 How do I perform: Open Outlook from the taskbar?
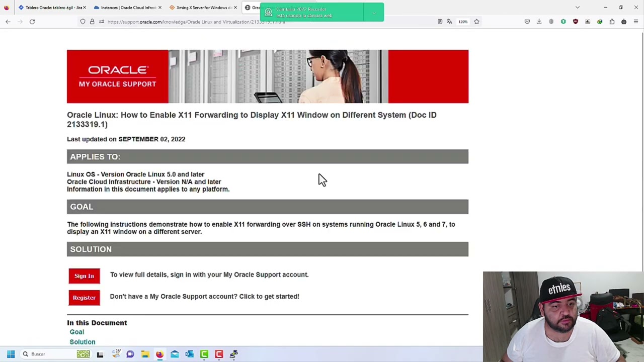pos(189,354)
